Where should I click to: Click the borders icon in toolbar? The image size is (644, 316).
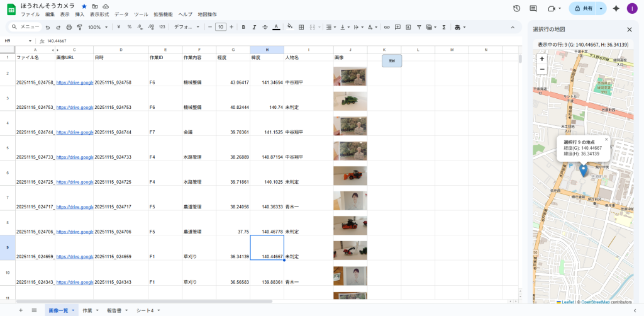click(302, 27)
